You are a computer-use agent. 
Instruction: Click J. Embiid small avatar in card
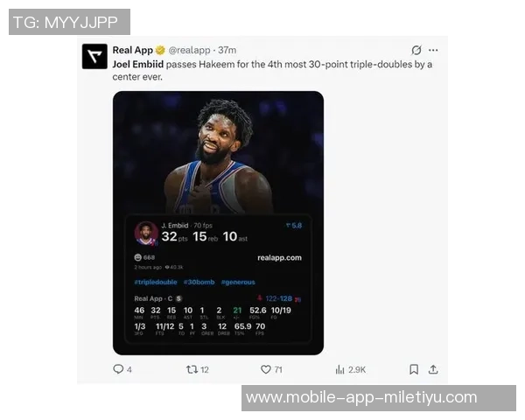[146, 233]
